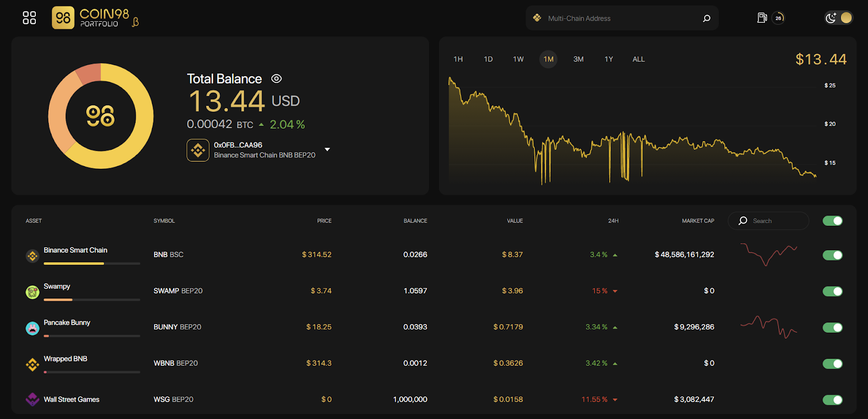Disable the Swampy asset switch
868x419 pixels.
coord(832,291)
